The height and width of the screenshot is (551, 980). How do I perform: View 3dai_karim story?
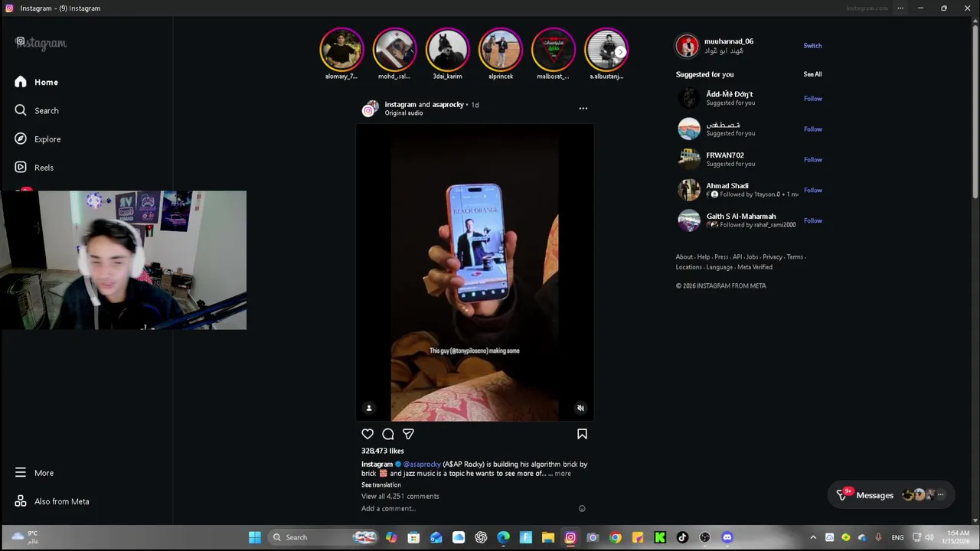447,50
